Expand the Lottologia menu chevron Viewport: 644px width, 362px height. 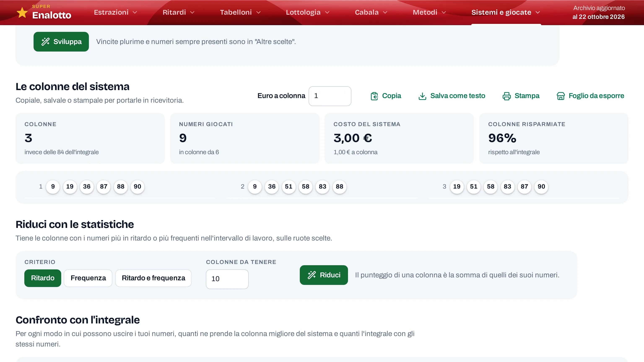(x=327, y=13)
